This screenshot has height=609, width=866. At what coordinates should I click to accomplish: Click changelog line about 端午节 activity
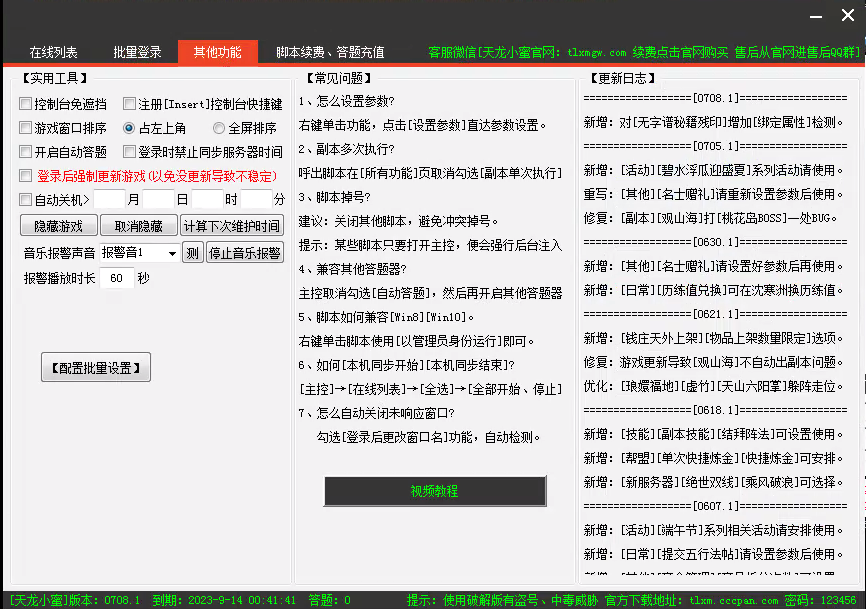(714, 531)
